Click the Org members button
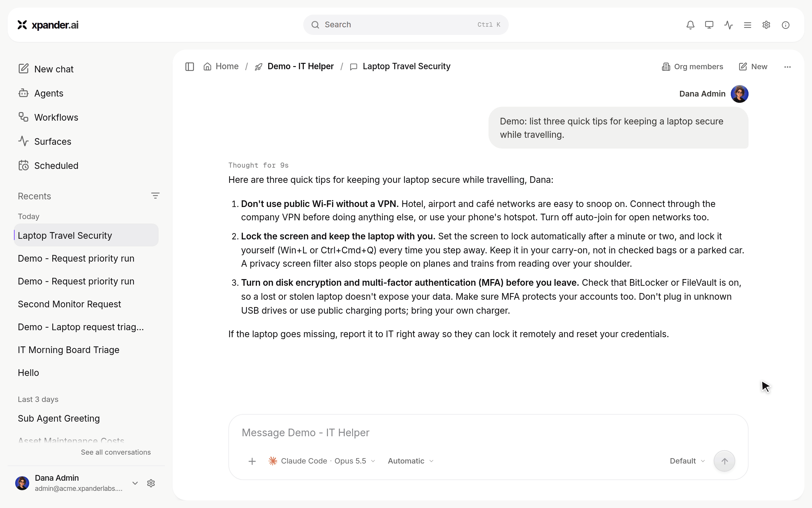The image size is (812, 508). (x=692, y=67)
